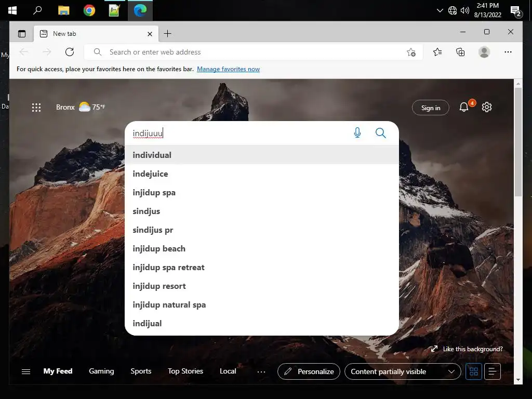Switch feed to list view
This screenshot has width=532, height=399.
click(x=493, y=371)
